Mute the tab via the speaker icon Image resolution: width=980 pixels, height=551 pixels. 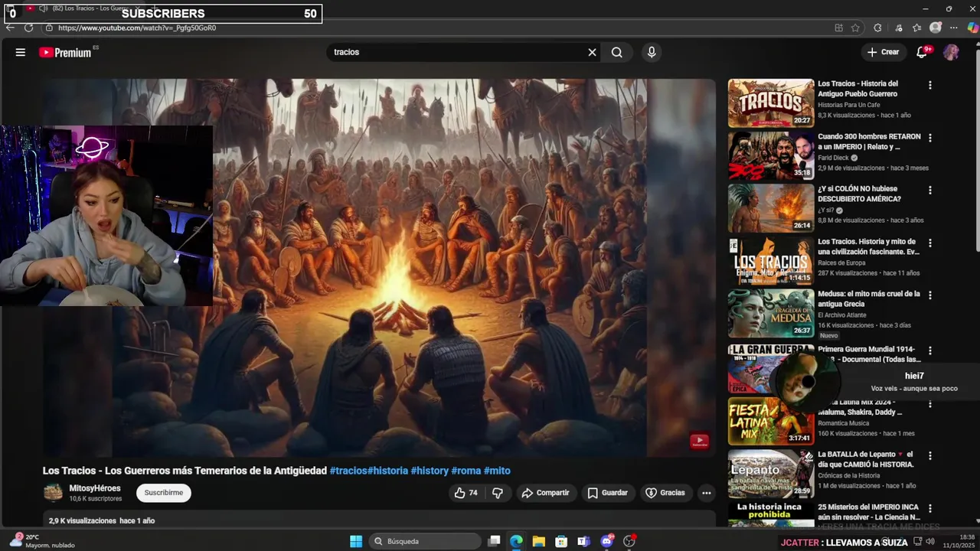[44, 8]
